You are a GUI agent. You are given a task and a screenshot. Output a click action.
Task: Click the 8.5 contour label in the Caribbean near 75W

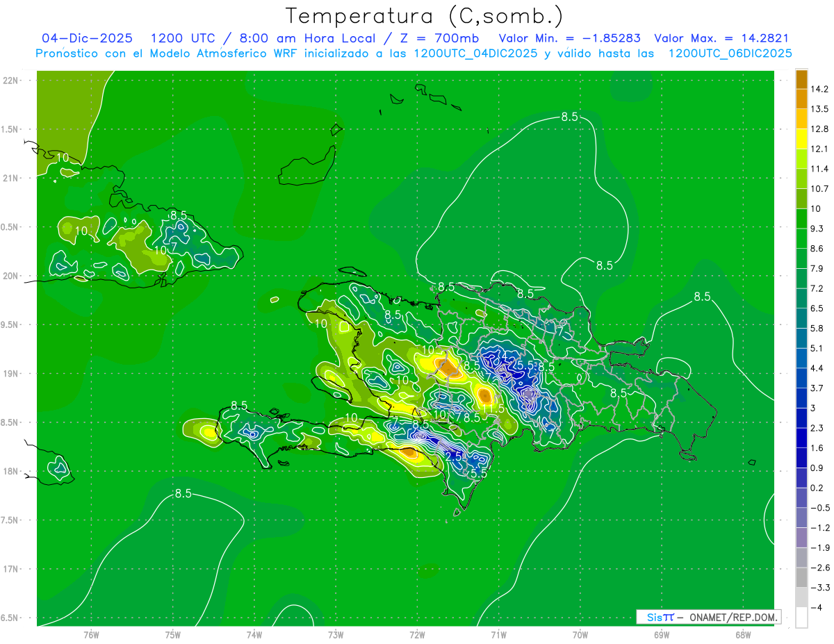point(183,494)
